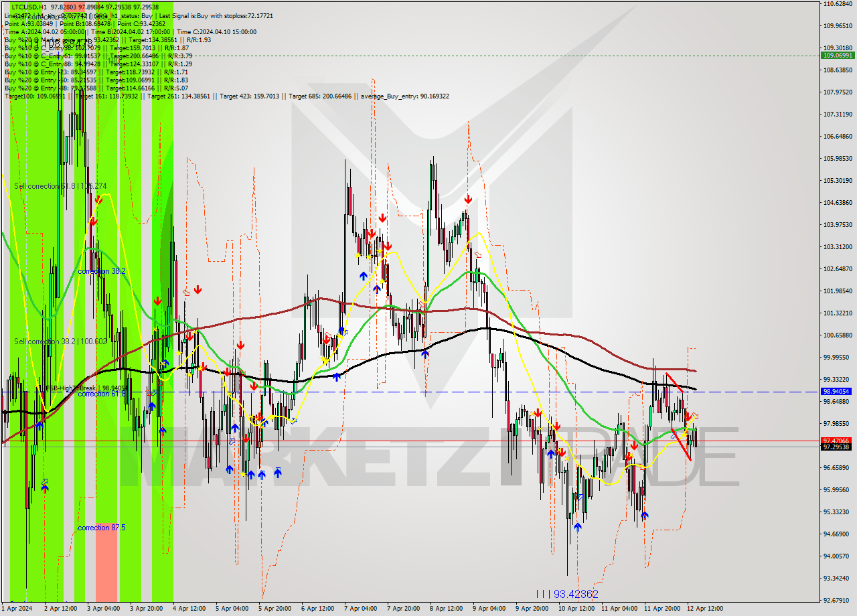Click the 92.67910 price axis value
The image size is (857, 616).
point(838,601)
